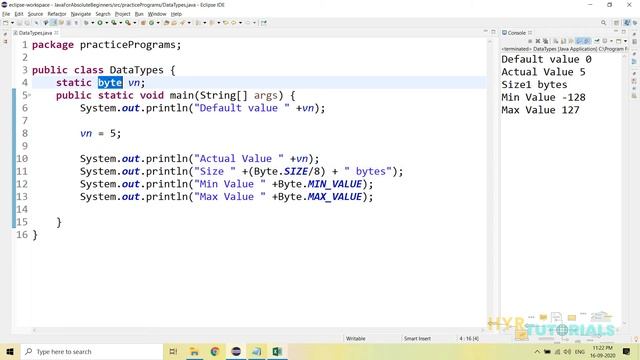
Task: Open the File menu
Action: click(x=6, y=14)
